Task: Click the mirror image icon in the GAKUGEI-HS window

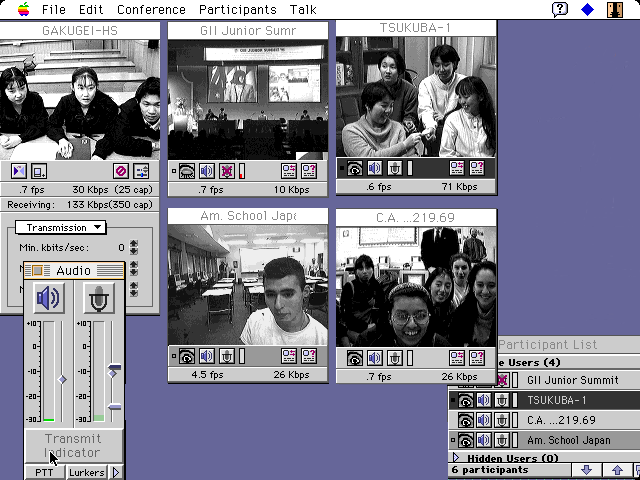Action: tap(18, 171)
